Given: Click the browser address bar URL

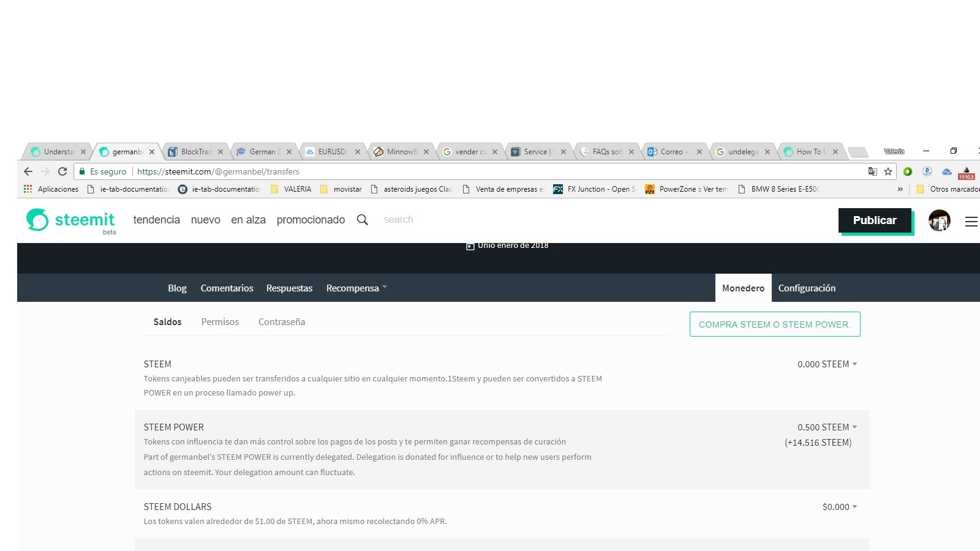Looking at the screenshot, I should point(218,171).
